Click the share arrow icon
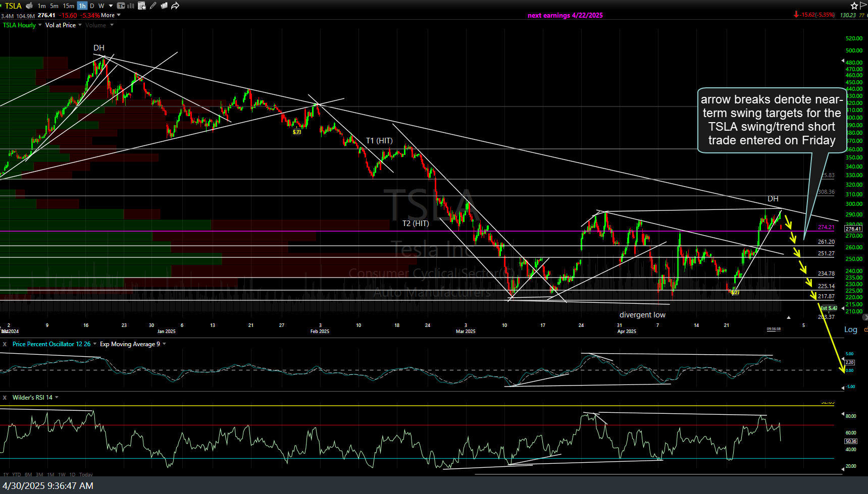The image size is (868, 494). click(x=175, y=6)
